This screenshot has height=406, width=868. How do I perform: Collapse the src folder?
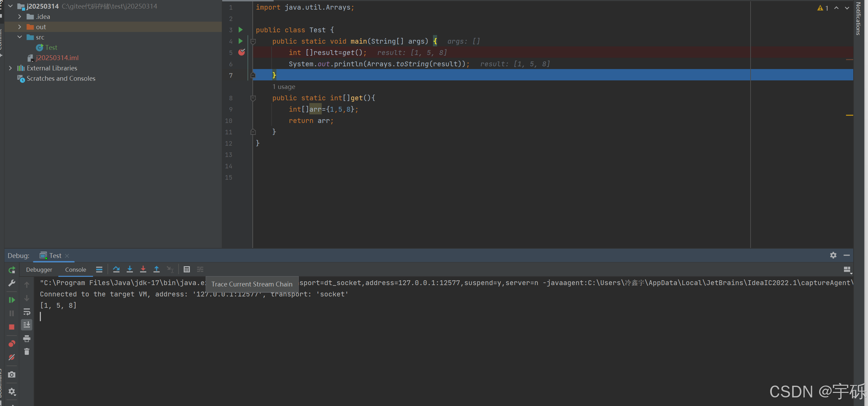point(20,37)
